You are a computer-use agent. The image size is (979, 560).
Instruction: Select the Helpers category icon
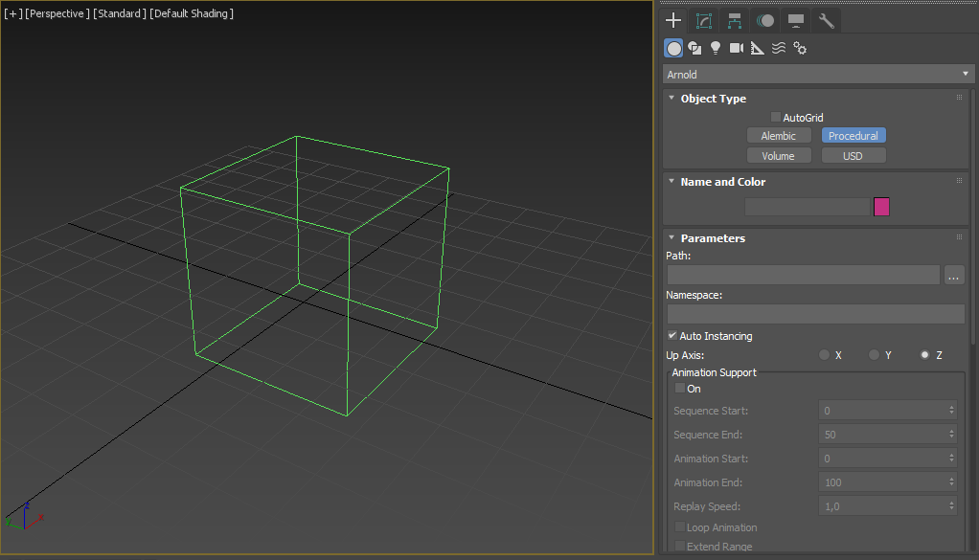758,48
